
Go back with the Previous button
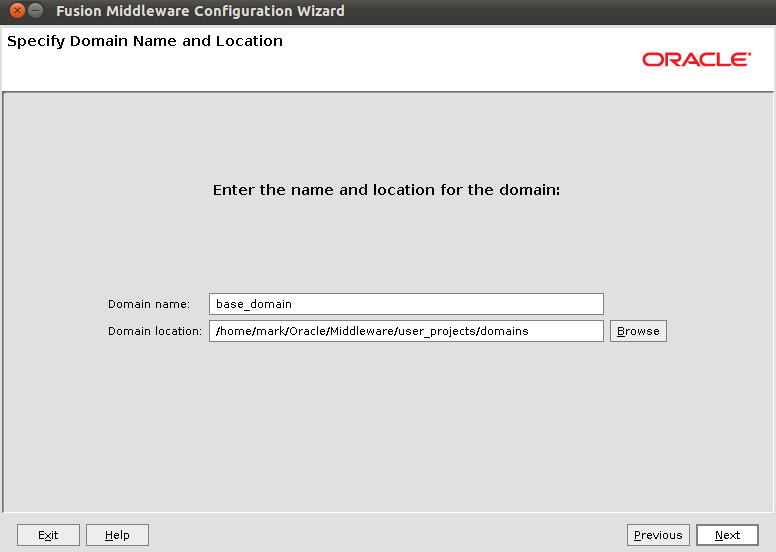658,535
